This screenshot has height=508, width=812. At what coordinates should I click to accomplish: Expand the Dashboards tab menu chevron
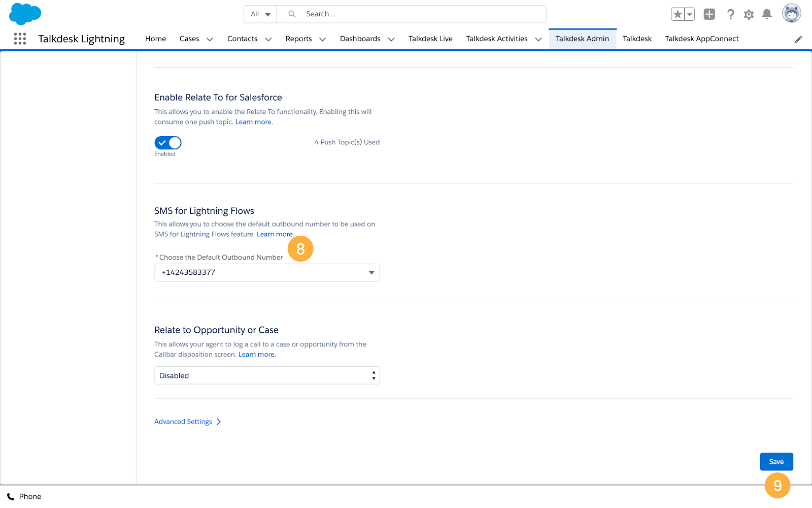(x=391, y=39)
